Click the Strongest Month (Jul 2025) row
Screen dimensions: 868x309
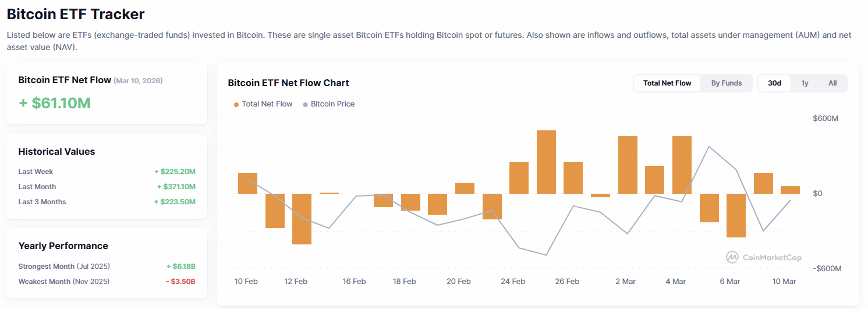point(107,267)
